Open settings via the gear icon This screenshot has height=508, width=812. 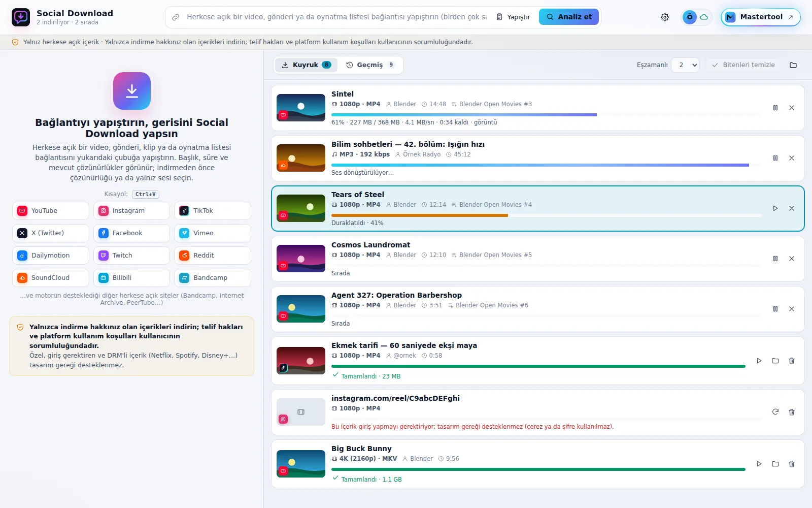point(665,17)
